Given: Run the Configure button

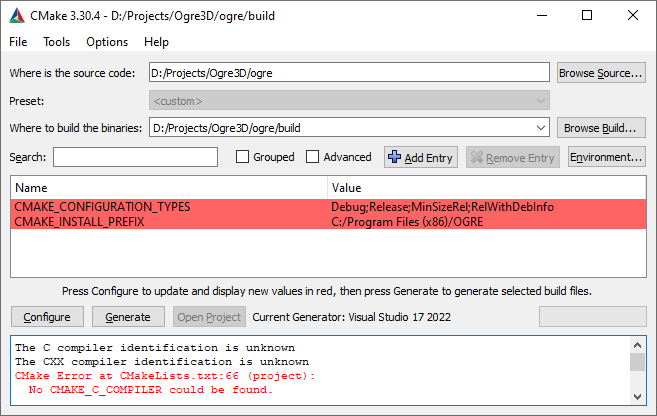Looking at the screenshot, I should (x=47, y=317).
